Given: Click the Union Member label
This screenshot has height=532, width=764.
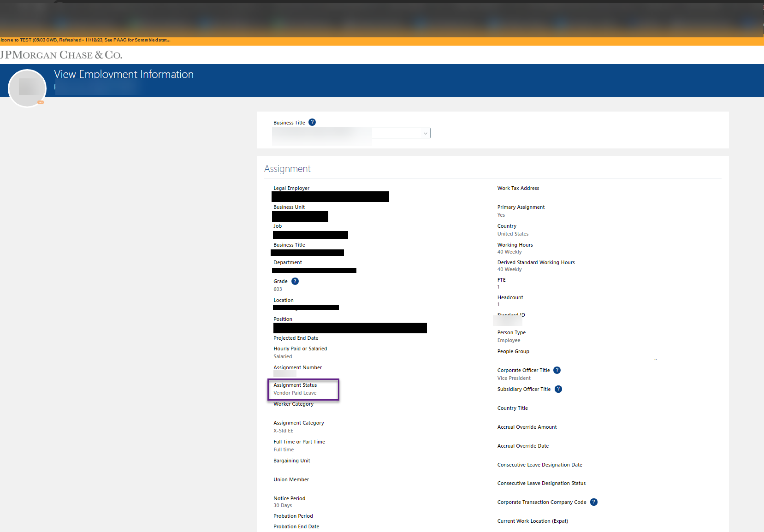Looking at the screenshot, I should click(x=291, y=479).
